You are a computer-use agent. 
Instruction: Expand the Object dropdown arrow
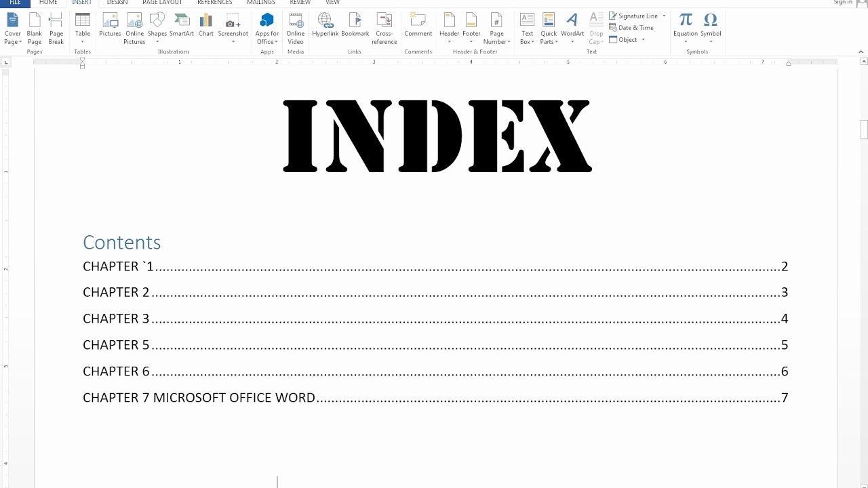click(643, 39)
